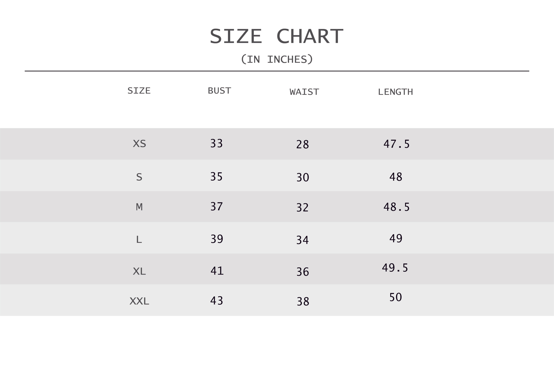Screen dimensions: 554x392
Task: Pick the M size label
Action: click(139, 207)
